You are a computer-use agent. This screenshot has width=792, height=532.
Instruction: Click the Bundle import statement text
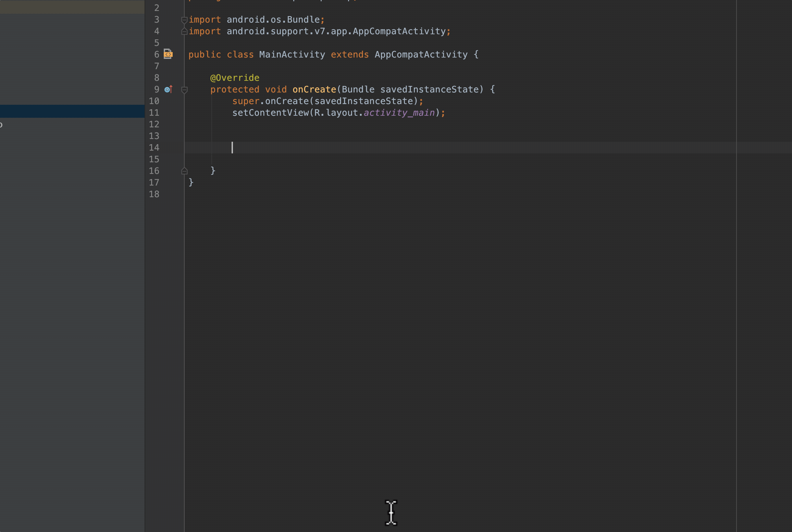(x=273, y=20)
